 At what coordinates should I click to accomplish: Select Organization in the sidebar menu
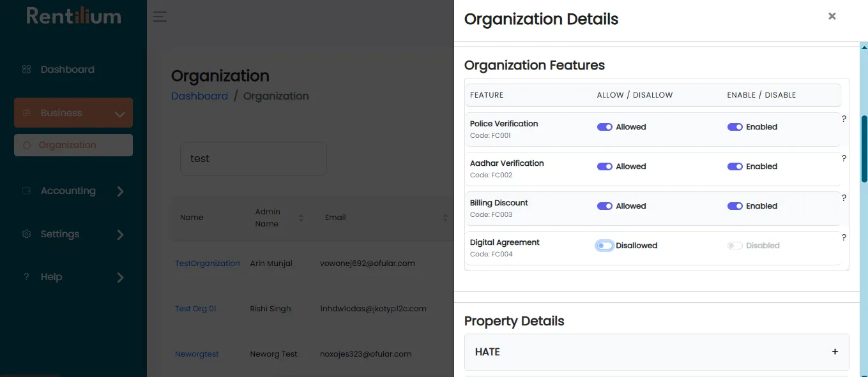(73, 145)
